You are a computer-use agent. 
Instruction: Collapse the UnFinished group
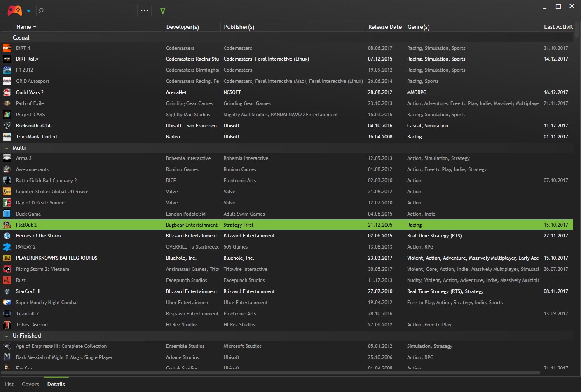tap(7, 336)
